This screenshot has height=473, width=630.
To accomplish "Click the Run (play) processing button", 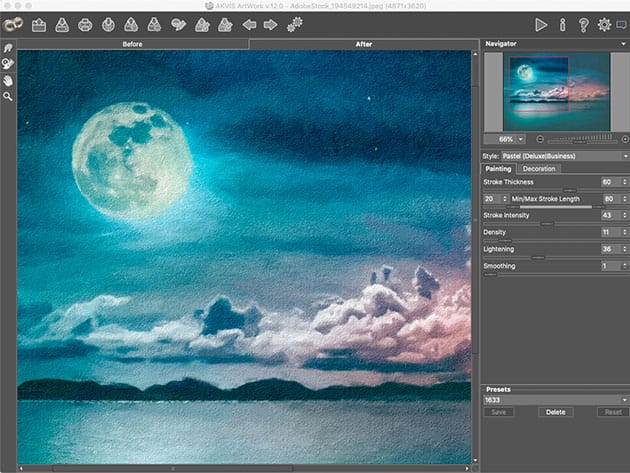I will point(541,25).
